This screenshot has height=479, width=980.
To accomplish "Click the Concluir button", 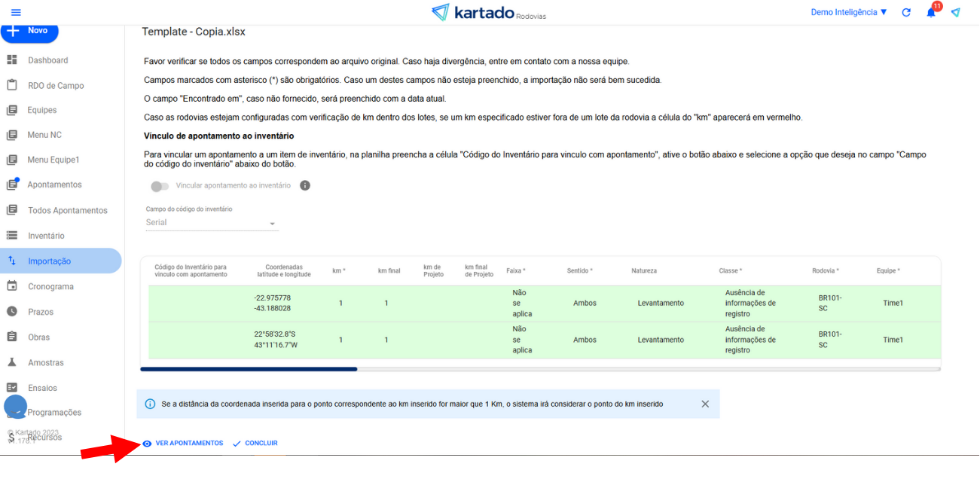I will pyautogui.click(x=255, y=444).
